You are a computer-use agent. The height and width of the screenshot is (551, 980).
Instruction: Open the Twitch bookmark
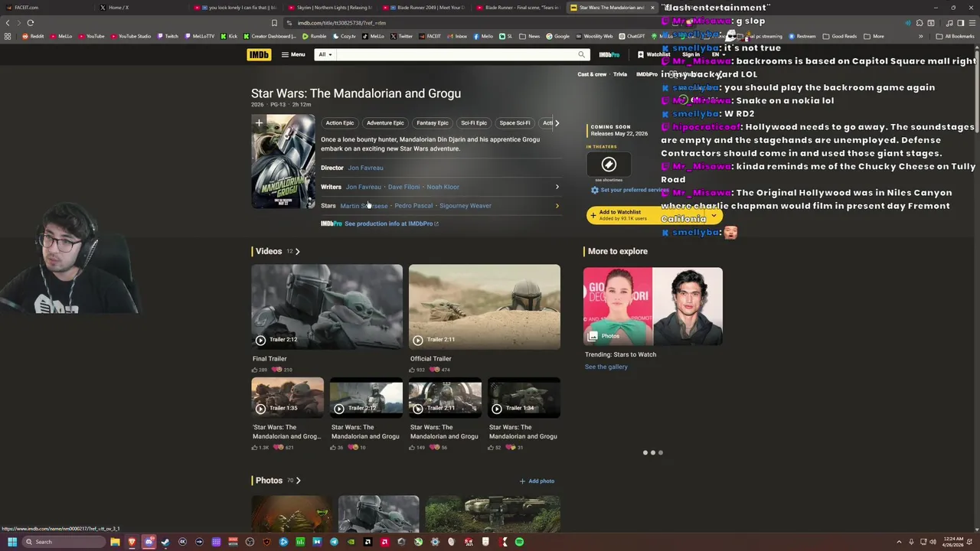[168, 36]
